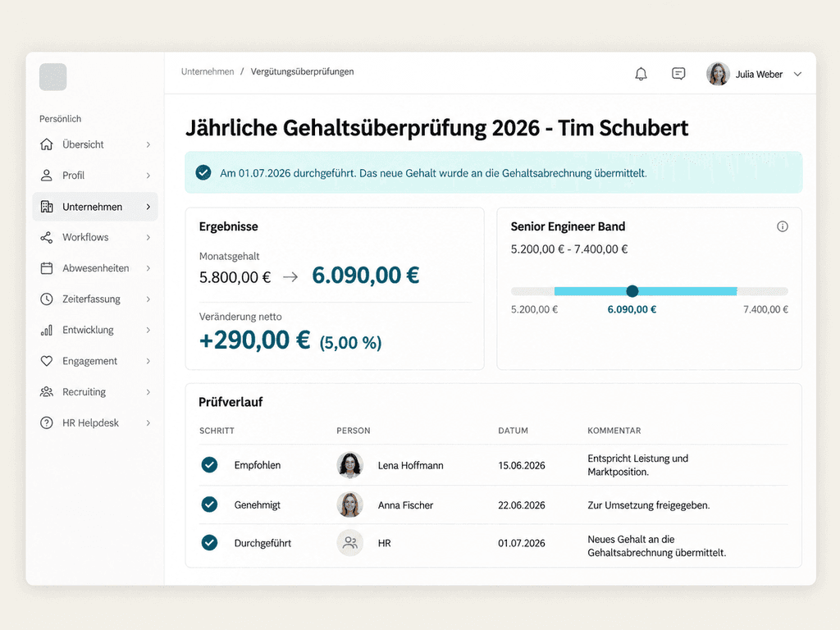This screenshot has width=840, height=630.
Task: Click the Lena Hoffmann name
Action: 410,466
